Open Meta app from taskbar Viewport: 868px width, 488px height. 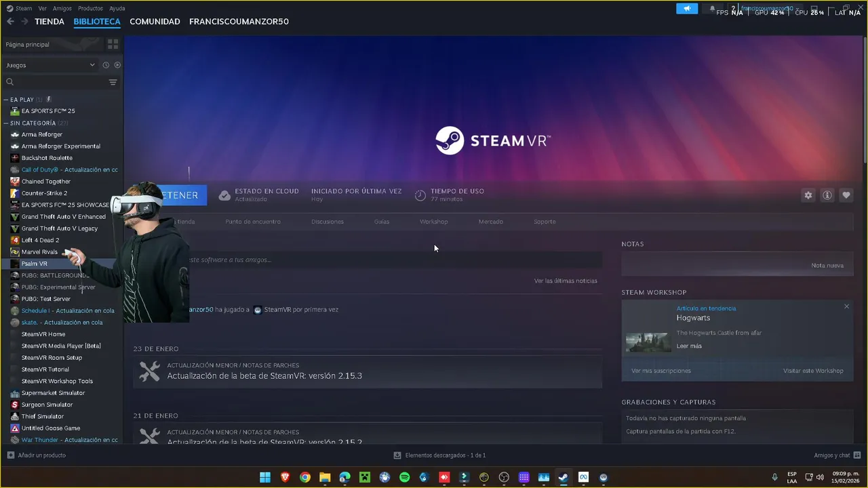583,477
